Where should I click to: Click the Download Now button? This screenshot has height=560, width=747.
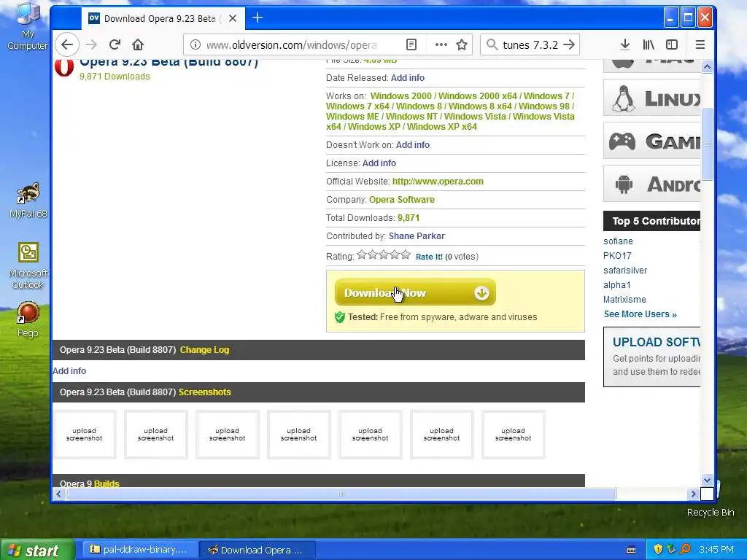pyautogui.click(x=415, y=292)
